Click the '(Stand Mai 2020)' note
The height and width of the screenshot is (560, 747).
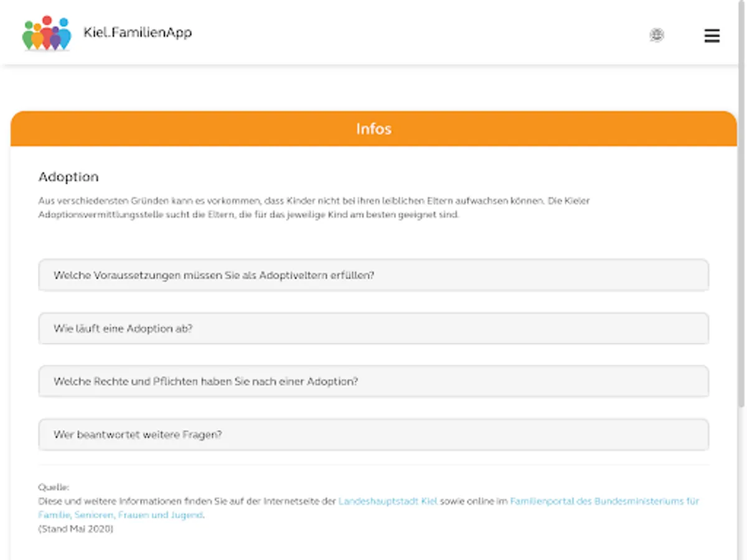coord(76,529)
